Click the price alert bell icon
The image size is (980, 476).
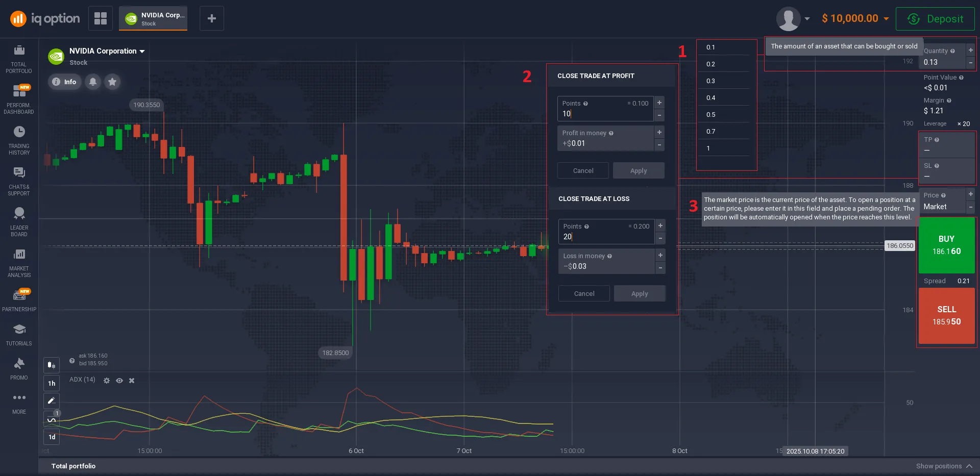[93, 82]
